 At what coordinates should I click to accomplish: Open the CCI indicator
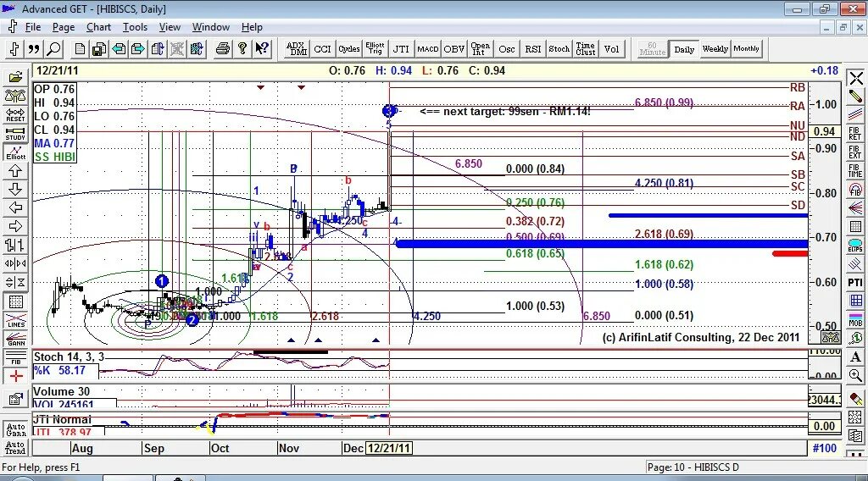[322, 49]
